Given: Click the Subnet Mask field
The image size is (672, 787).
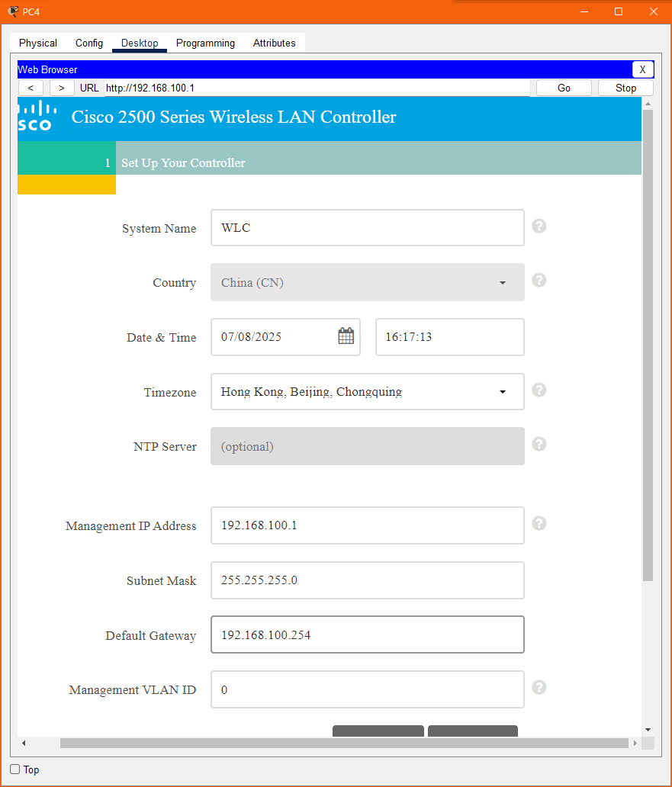Looking at the screenshot, I should click(x=368, y=580).
